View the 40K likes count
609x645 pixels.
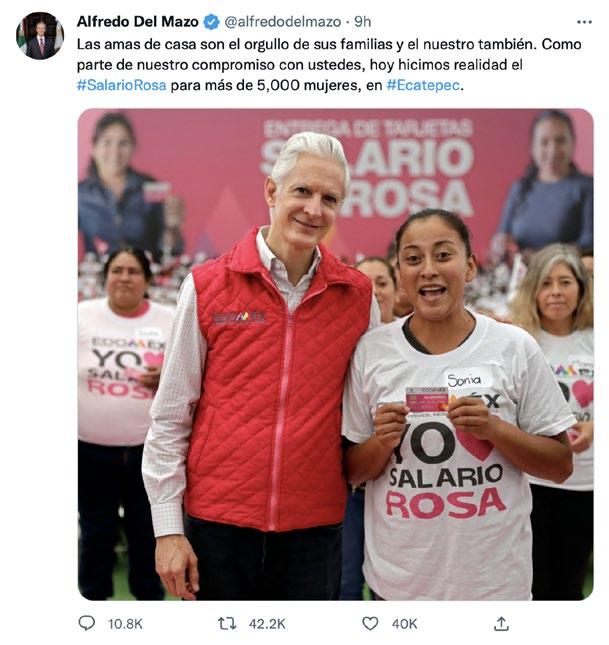point(404,624)
